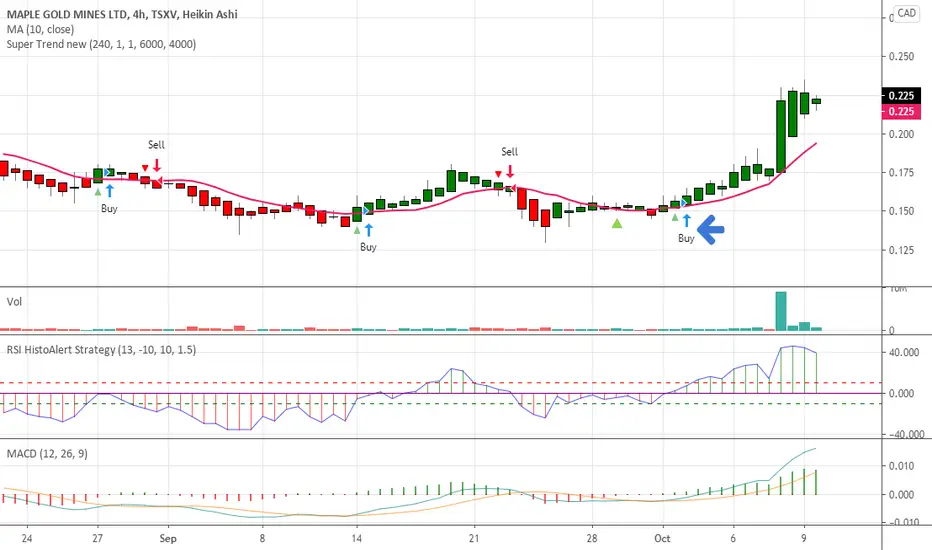Click the Sep label on time axis

[168, 539]
